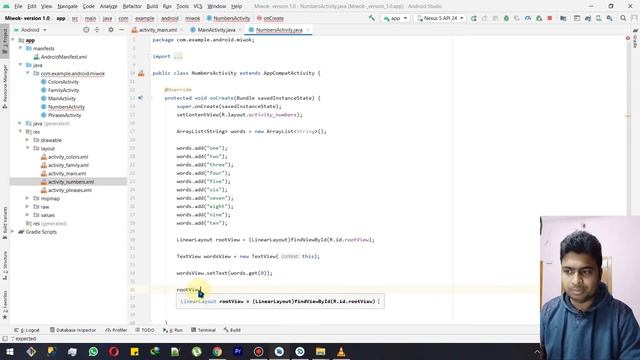640x360 pixels.
Task: Click the red Stop button in toolbar
Action: pos(550,18)
